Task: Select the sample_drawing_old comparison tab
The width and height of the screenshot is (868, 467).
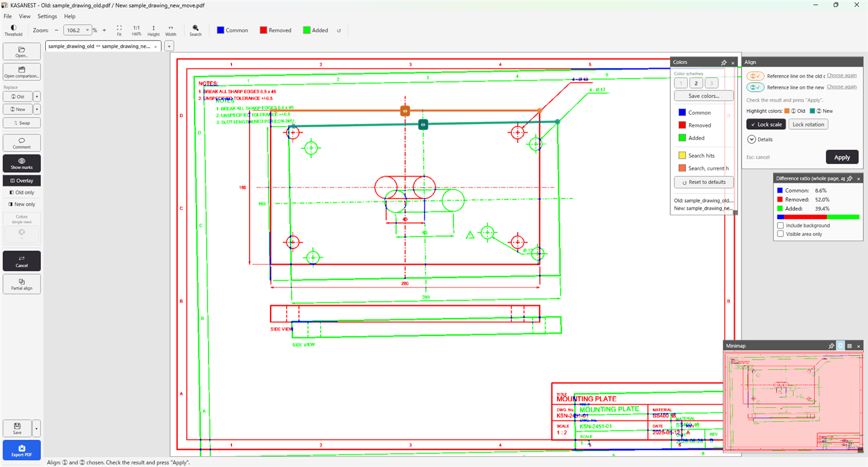Action: [102, 46]
